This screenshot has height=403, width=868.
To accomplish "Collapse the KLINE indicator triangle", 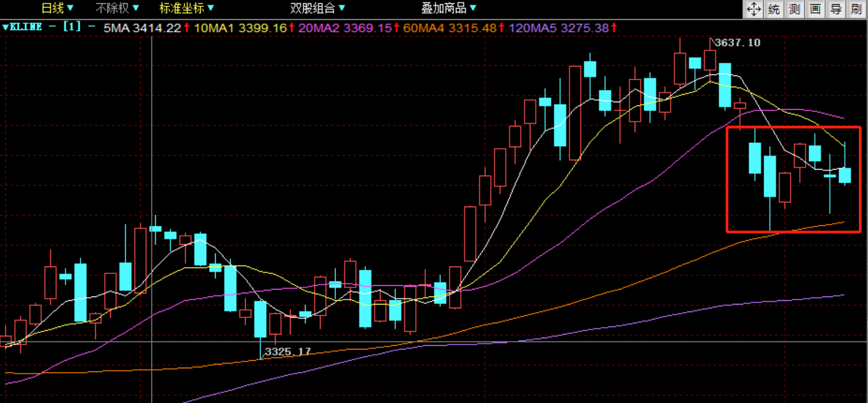I will [5, 27].
